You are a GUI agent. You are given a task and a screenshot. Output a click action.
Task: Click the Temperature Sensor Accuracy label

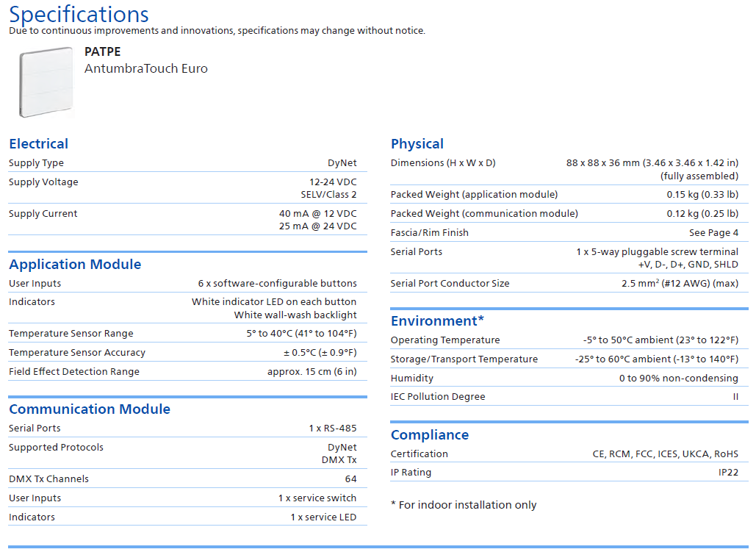(x=77, y=353)
